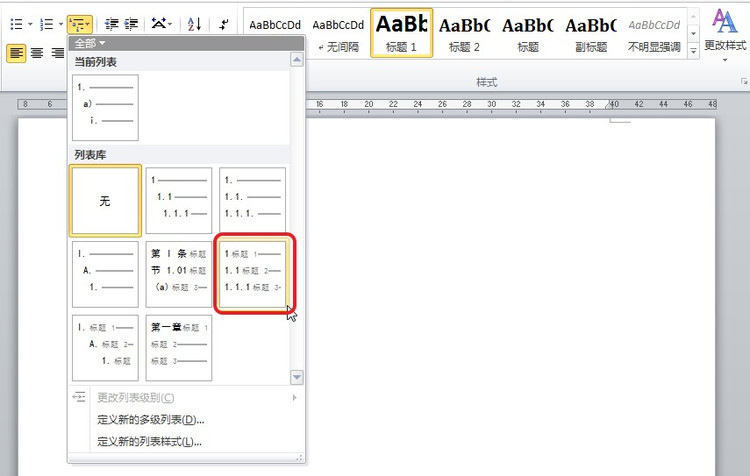The width and height of the screenshot is (750, 476).
Task: Select 定义新的多级列表(D)... menu item
Action: click(151, 420)
